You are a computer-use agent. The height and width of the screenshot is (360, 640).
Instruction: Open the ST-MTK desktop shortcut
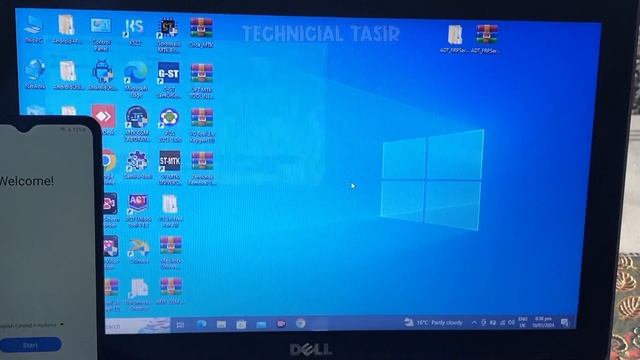(x=170, y=168)
